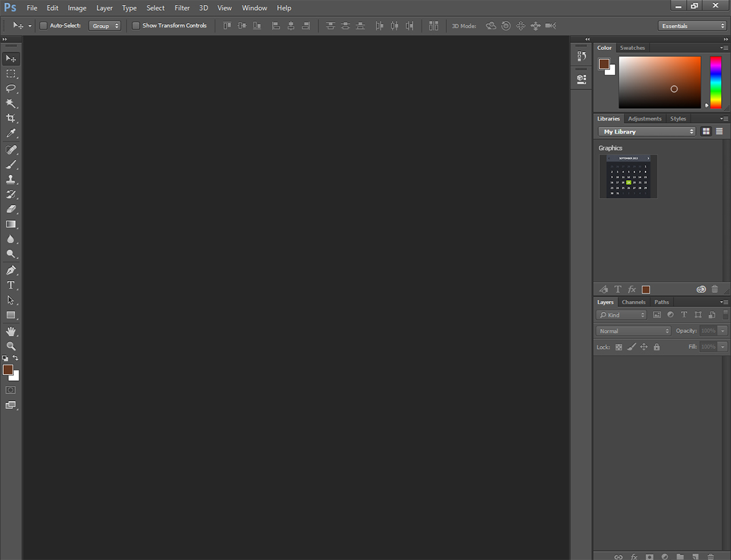Open the Filter menu
731x560 pixels.
coord(182,8)
